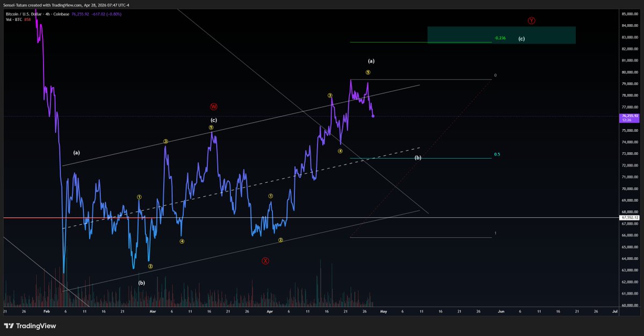Click the Jun label on the time axis
The width and height of the screenshot is (644, 336).
point(501,311)
